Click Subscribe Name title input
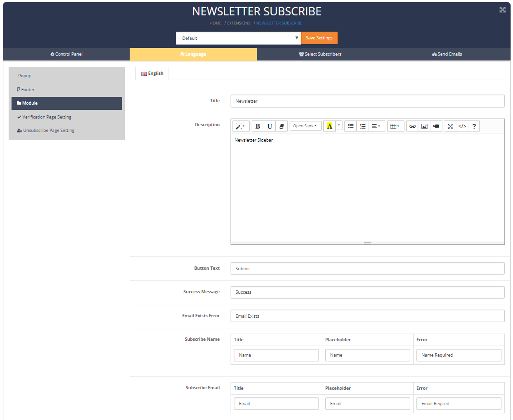 (276, 355)
